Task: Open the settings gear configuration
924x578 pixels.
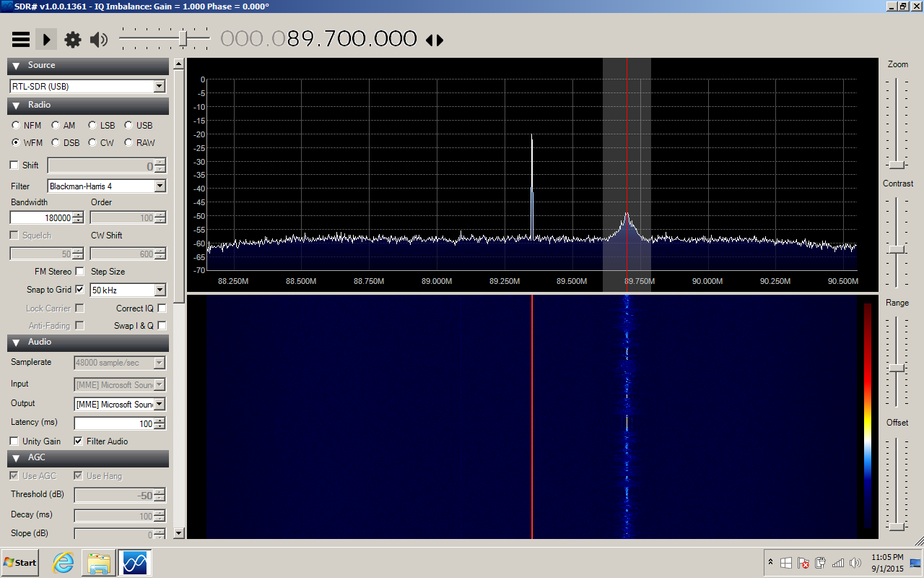Action: point(73,40)
